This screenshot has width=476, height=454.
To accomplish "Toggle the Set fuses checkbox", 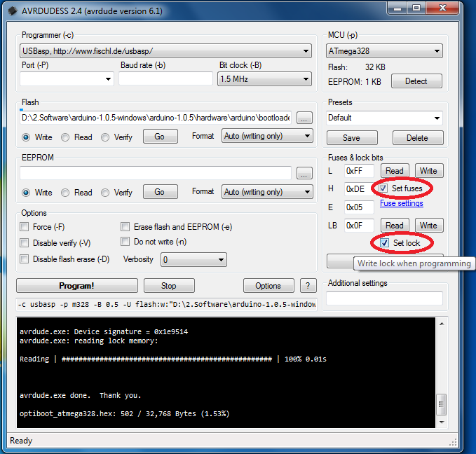I will coord(383,188).
